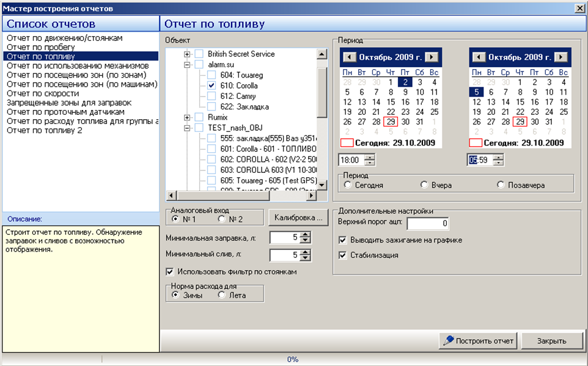Open Запрещенные зоны для заправок report

tap(69, 103)
